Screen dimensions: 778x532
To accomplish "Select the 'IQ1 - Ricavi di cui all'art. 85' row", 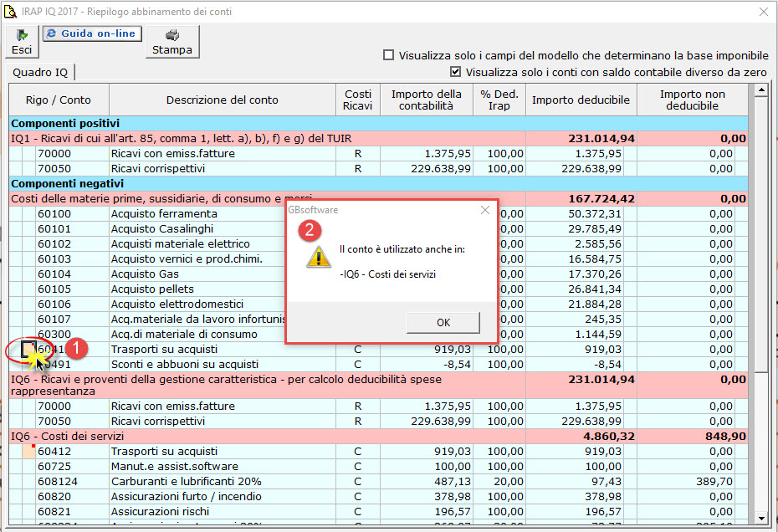I will pos(379,139).
